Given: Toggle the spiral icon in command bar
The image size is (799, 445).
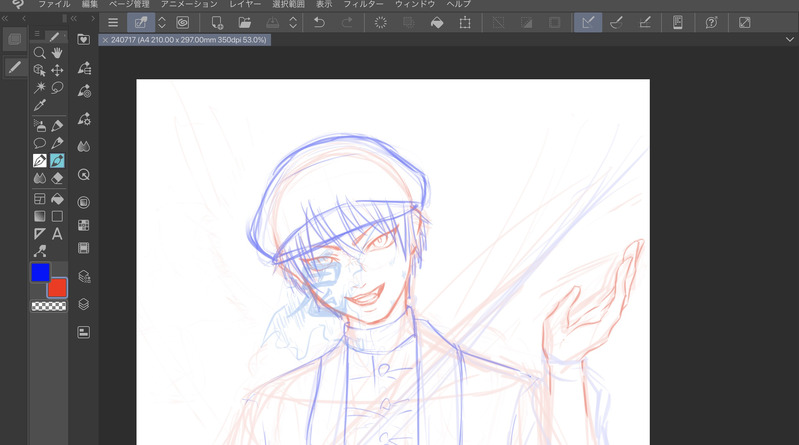Looking at the screenshot, I should [182, 22].
